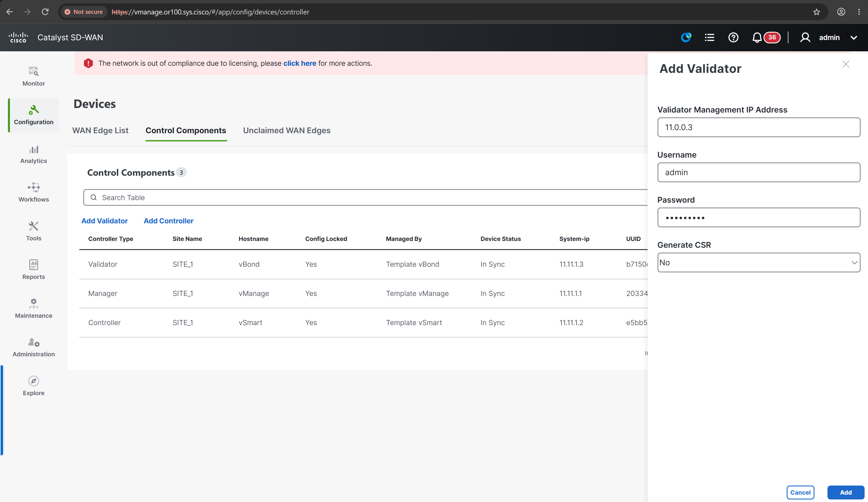This screenshot has width=868, height=502.
Task: Reload the page with browser refresh icon
Action: click(45, 12)
